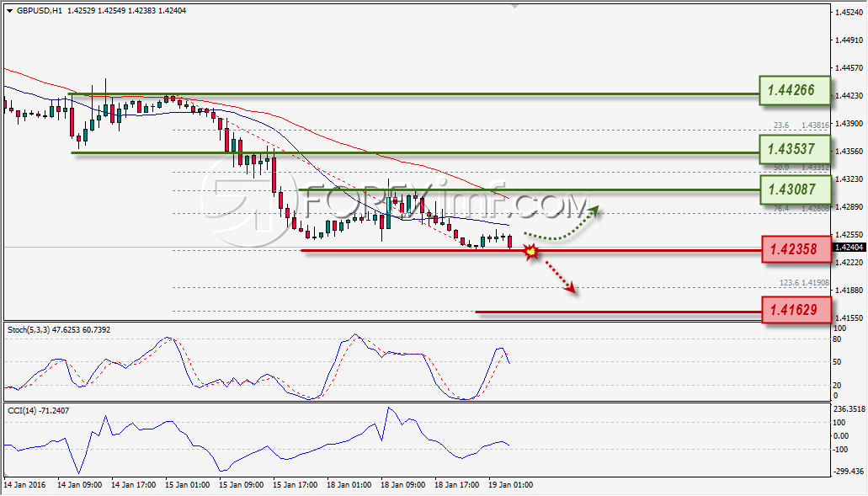This screenshot has width=868, height=496.
Task: Click the Stochastic scale value 20
Action: click(838, 386)
